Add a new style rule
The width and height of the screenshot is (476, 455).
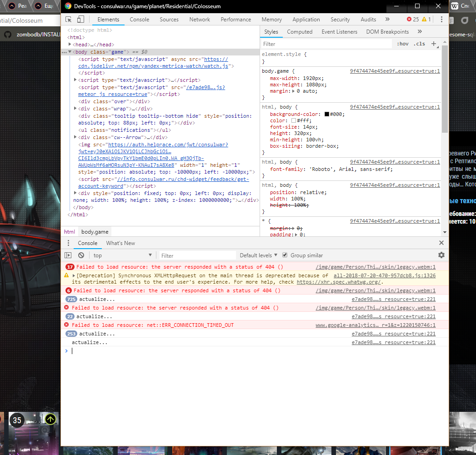[x=433, y=44]
